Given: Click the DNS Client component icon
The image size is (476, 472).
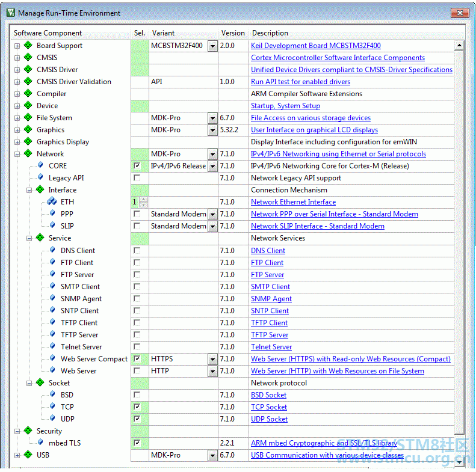Looking at the screenshot, I should point(52,250).
